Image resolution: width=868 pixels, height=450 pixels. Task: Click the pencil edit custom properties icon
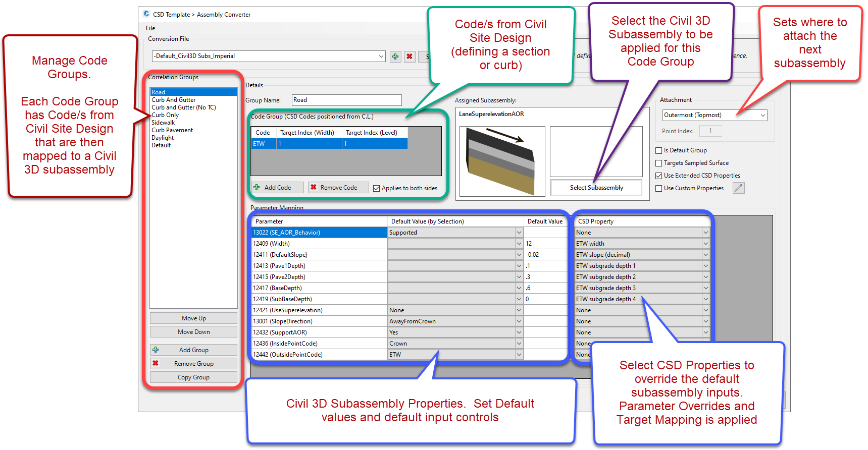click(x=739, y=188)
